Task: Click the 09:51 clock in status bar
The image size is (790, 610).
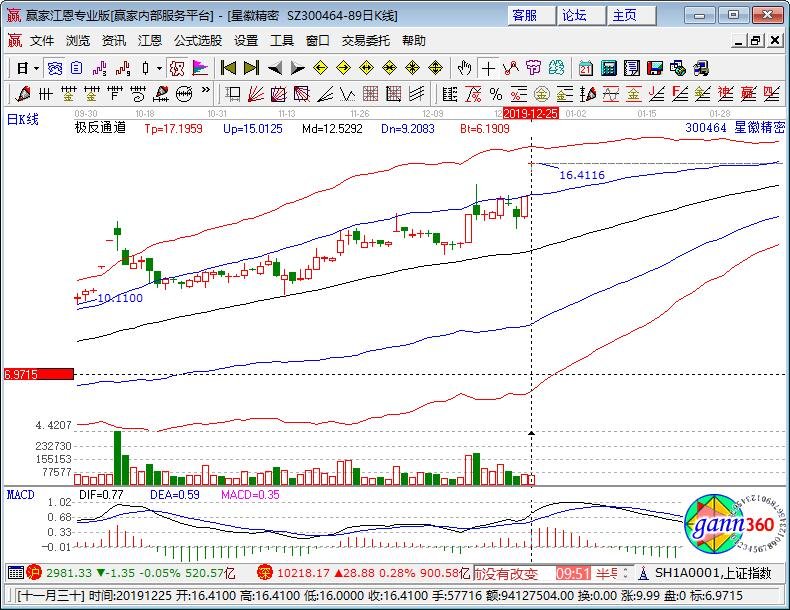Action: [573, 573]
